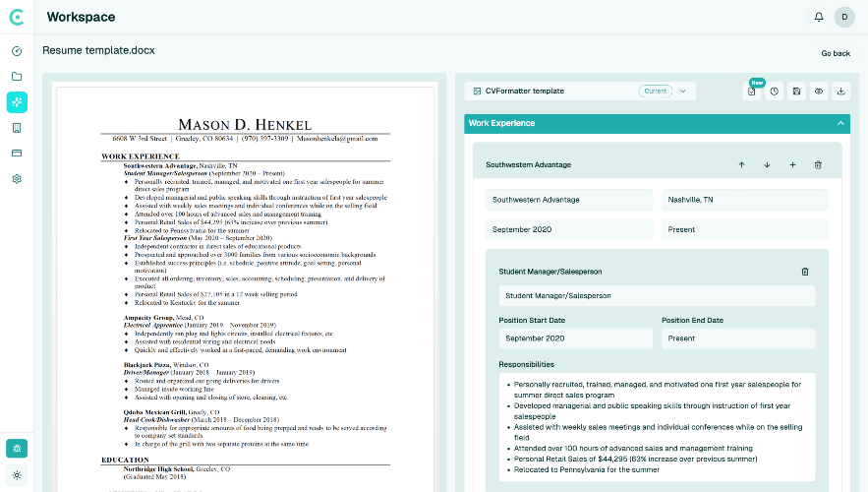Move Southwestern Advantage entry down

pyautogui.click(x=768, y=164)
